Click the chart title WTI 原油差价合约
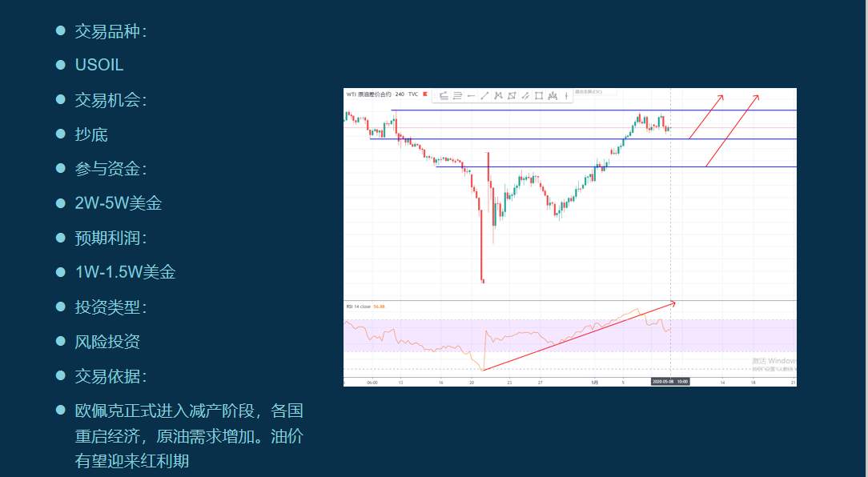The height and width of the screenshot is (477, 868). click(368, 94)
